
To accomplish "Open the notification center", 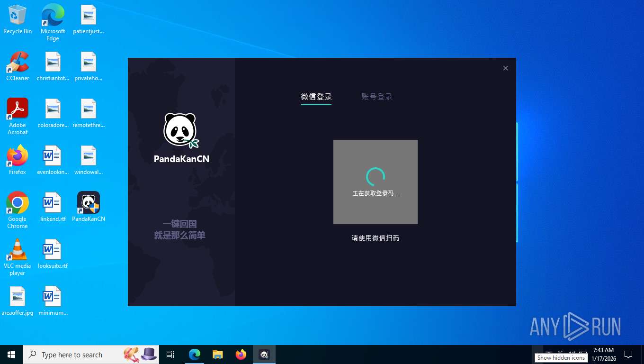I will [628, 355].
